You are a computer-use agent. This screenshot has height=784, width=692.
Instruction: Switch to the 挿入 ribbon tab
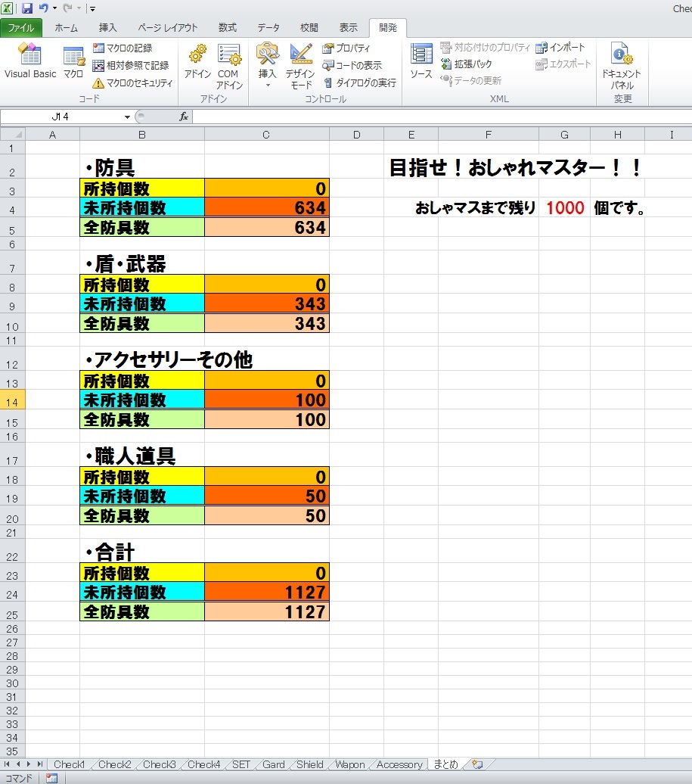click(x=108, y=28)
